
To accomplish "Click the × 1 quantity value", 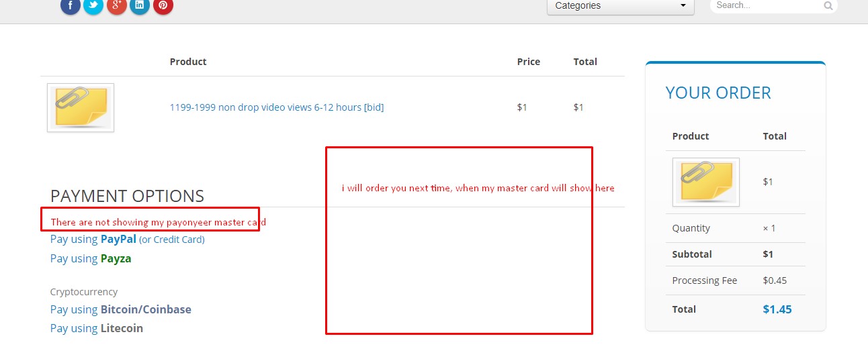I will pyautogui.click(x=769, y=228).
